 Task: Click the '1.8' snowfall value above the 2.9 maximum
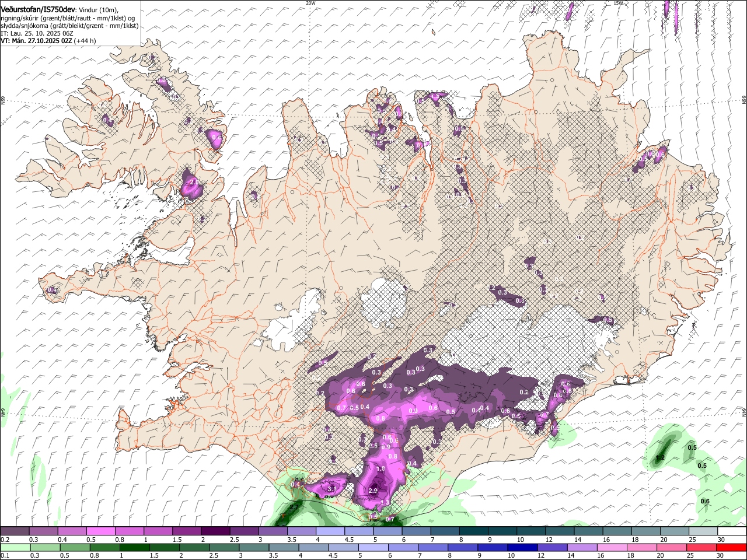381,468
